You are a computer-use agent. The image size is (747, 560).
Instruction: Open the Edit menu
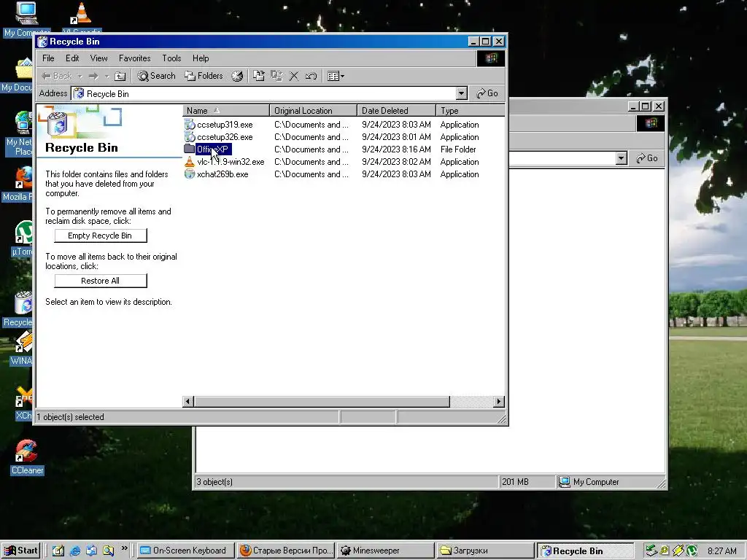pyautogui.click(x=72, y=58)
